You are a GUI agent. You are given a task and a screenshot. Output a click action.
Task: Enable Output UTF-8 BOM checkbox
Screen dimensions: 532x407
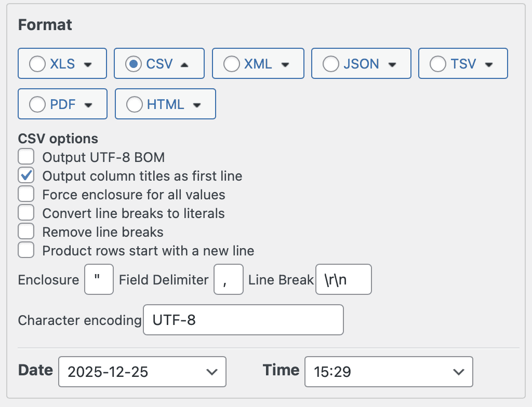tap(26, 156)
